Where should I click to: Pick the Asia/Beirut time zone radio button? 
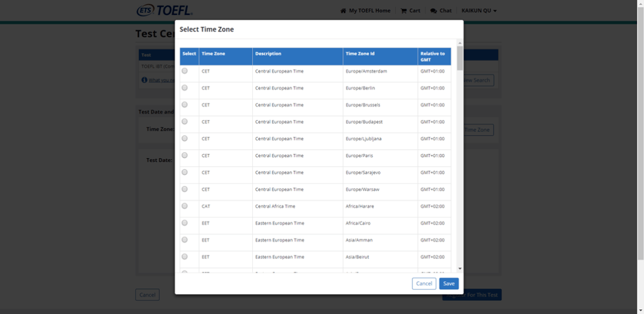coord(185,257)
